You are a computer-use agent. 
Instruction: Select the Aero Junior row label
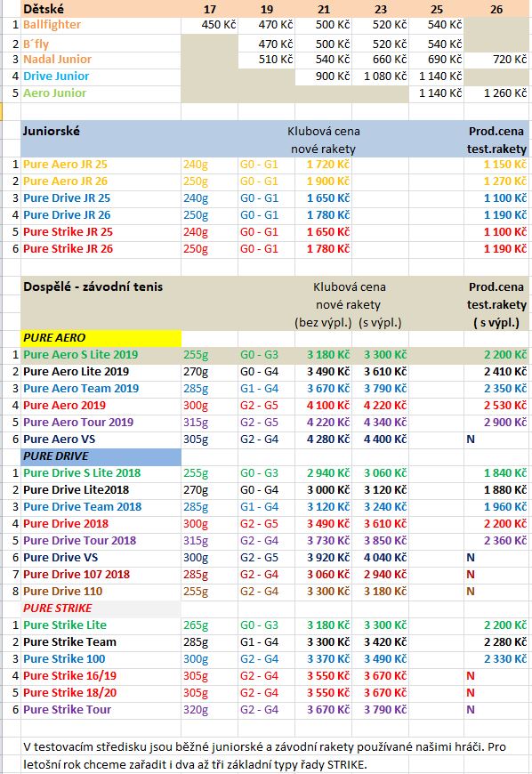[x=101, y=93]
